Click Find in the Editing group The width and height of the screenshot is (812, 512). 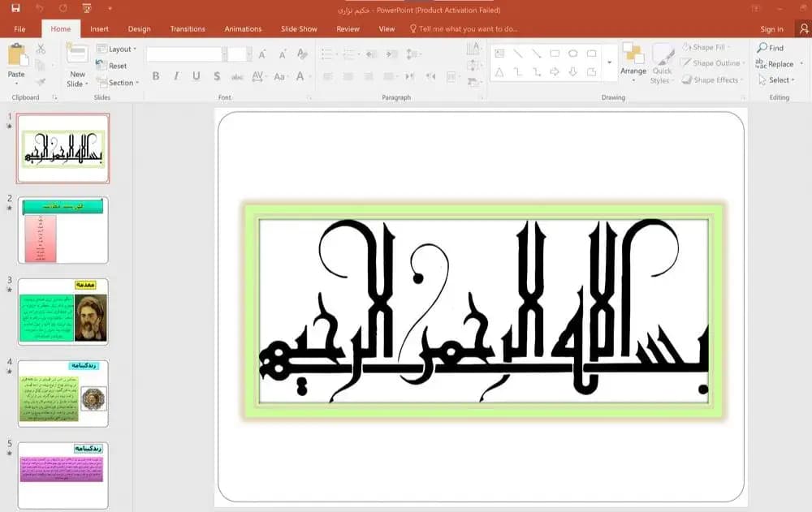(x=771, y=48)
